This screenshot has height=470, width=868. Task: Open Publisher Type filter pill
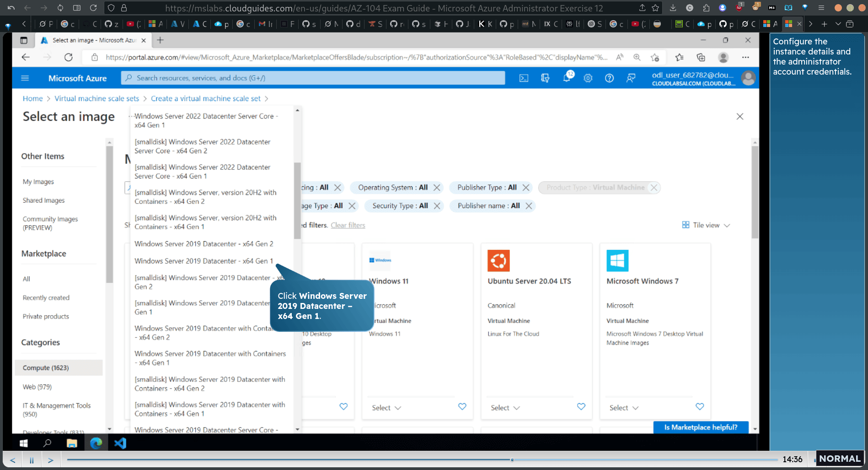(x=487, y=188)
